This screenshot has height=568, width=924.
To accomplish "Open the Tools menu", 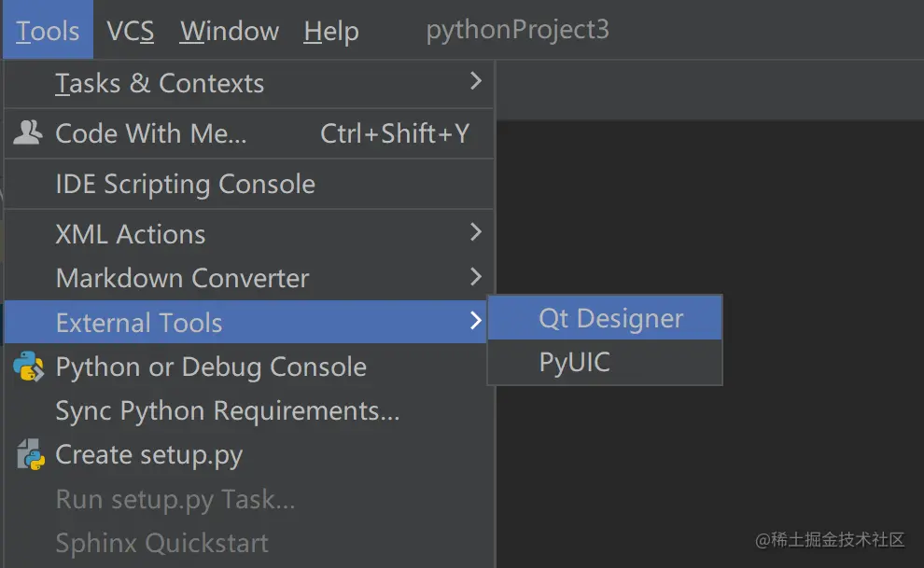I will click(48, 31).
